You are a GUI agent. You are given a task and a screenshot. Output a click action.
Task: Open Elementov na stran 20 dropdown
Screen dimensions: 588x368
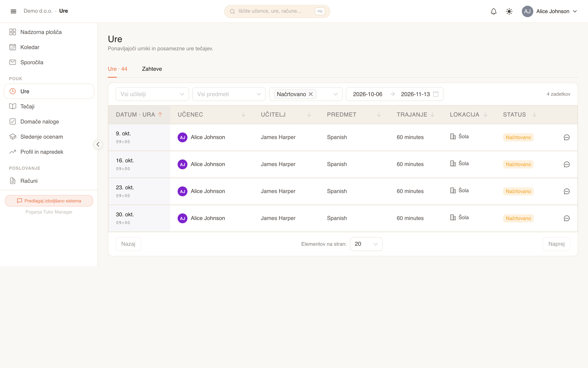click(x=366, y=244)
